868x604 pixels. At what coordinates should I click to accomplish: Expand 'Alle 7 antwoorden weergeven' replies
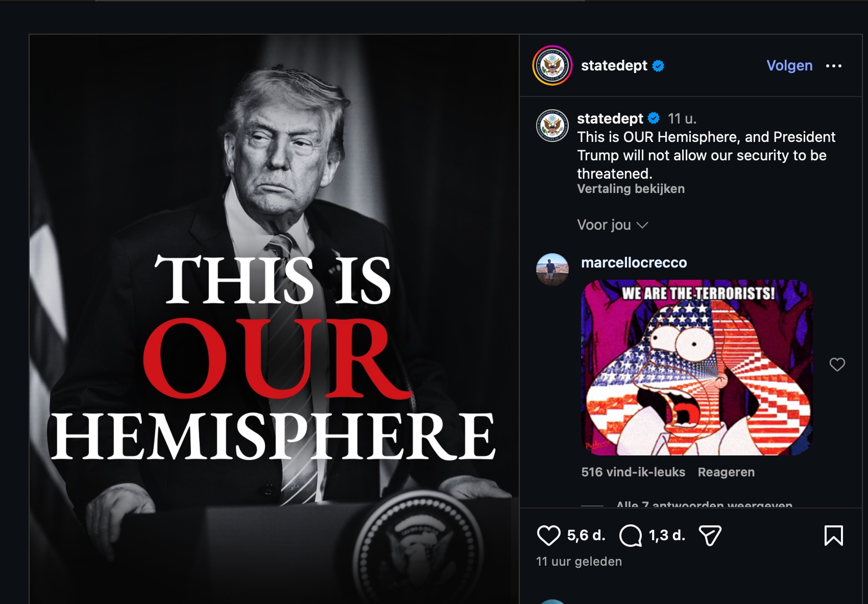tap(704, 504)
